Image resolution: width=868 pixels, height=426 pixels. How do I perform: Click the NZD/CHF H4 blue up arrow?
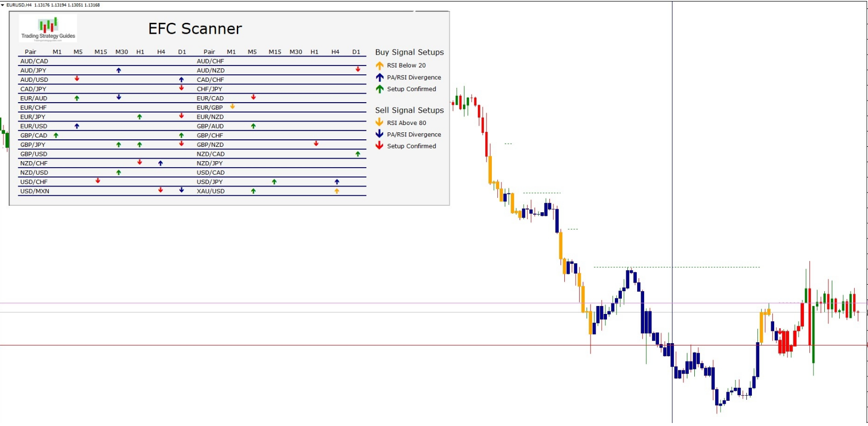click(160, 163)
